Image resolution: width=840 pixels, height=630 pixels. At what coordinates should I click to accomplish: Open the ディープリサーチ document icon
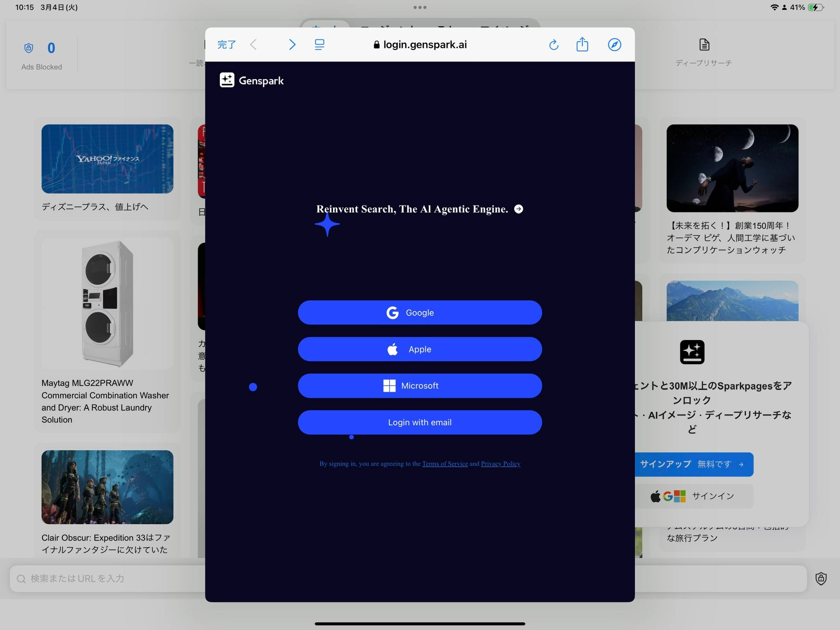click(x=704, y=45)
